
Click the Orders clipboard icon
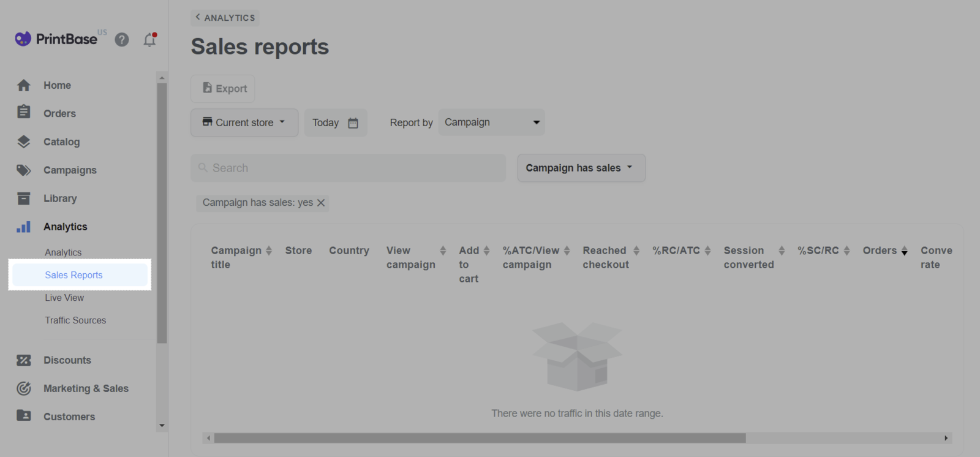pyautogui.click(x=24, y=112)
